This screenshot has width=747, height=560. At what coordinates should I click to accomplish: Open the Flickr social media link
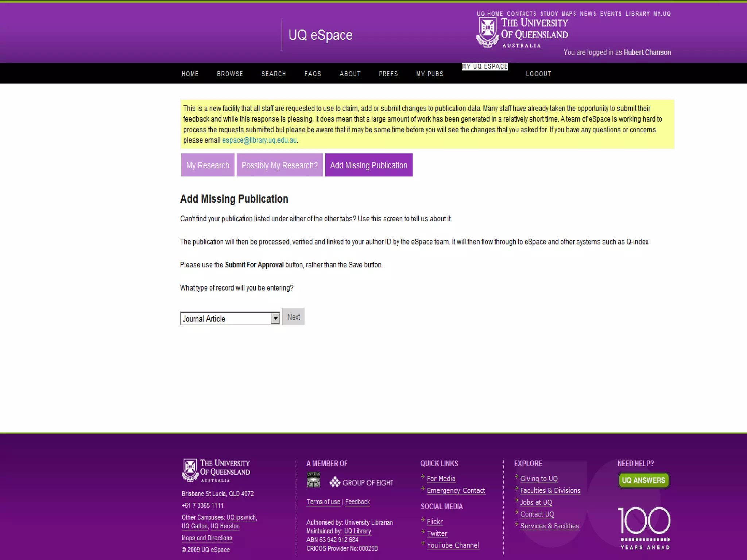click(x=434, y=522)
